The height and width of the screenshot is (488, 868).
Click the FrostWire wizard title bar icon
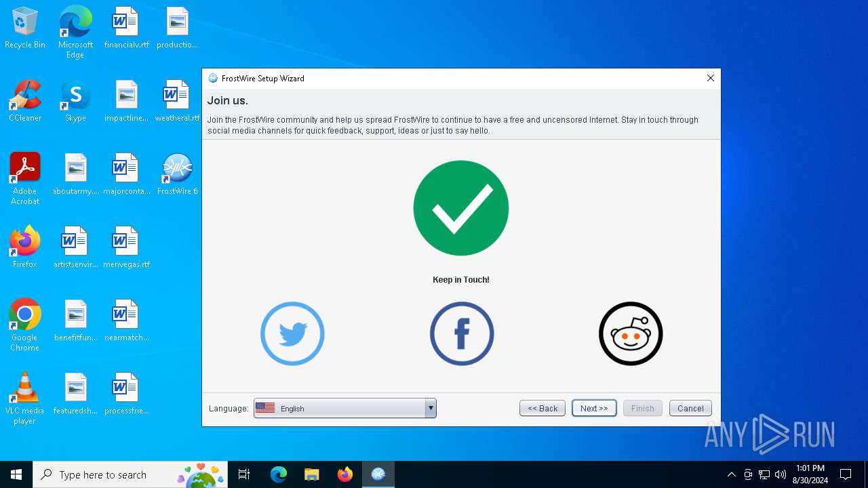coord(213,78)
